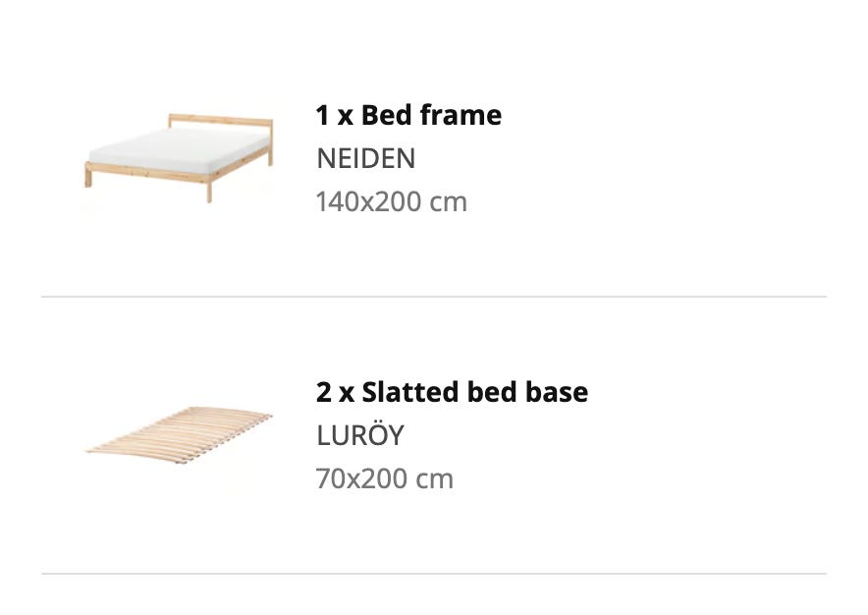Open the NEIDEN bed frame product image
Image resolution: width=868 pixels, height=615 pixels.
click(179, 158)
